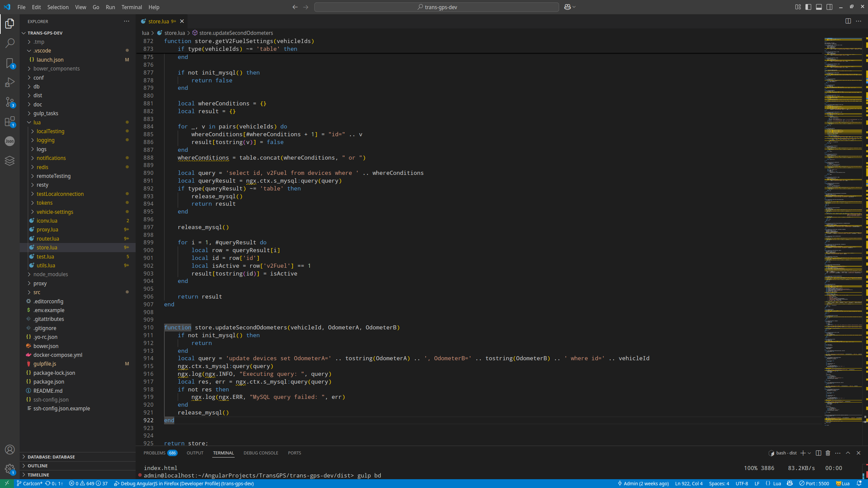This screenshot has height=488, width=868.
Task: Click the split editor right icon
Action: [x=848, y=21]
